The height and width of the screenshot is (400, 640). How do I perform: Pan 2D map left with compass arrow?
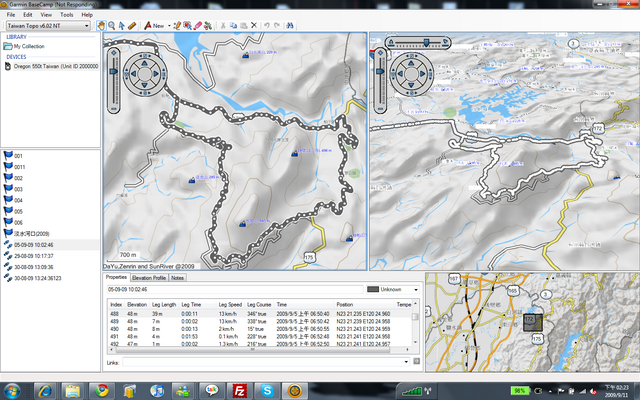pos(134,74)
